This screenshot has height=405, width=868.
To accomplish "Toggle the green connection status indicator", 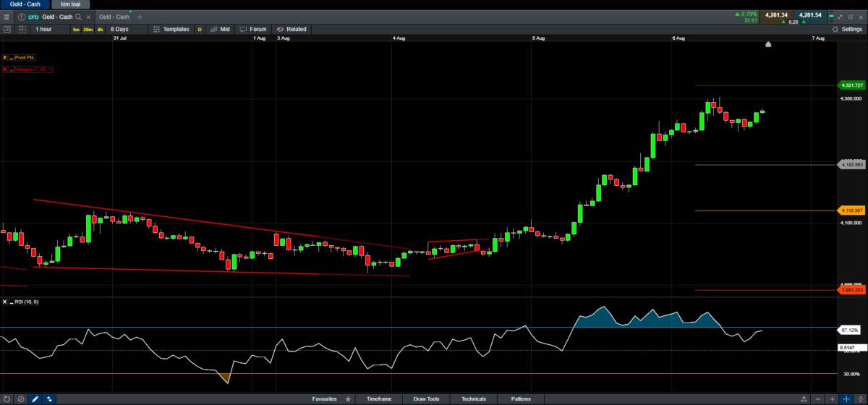I will pyautogui.click(x=831, y=16).
